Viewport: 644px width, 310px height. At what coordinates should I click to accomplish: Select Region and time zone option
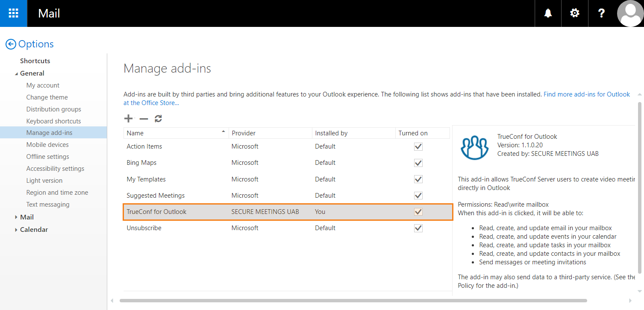[57, 193]
